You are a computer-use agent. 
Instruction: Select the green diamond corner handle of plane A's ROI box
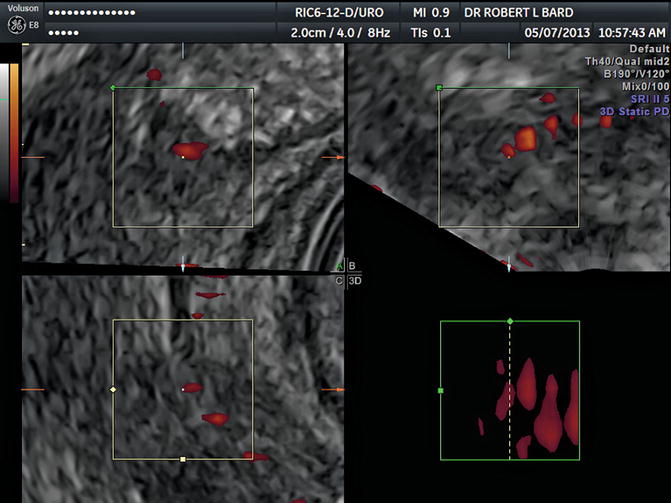(113, 88)
